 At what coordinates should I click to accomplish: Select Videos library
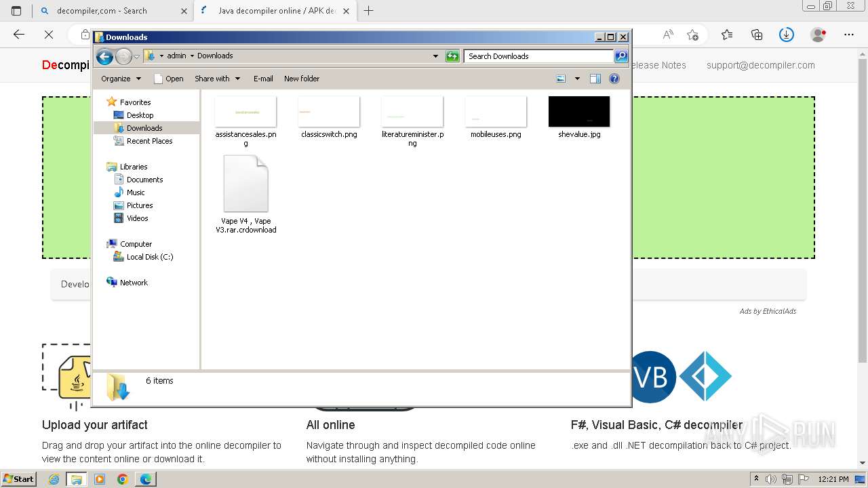tap(137, 218)
